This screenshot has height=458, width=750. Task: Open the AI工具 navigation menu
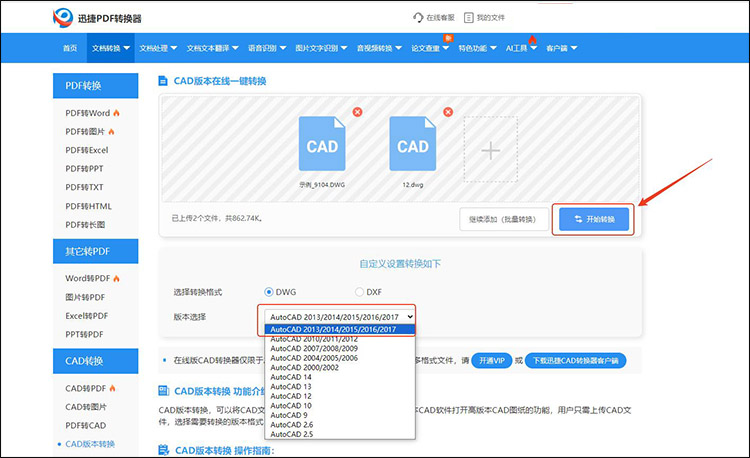pyautogui.click(x=521, y=48)
